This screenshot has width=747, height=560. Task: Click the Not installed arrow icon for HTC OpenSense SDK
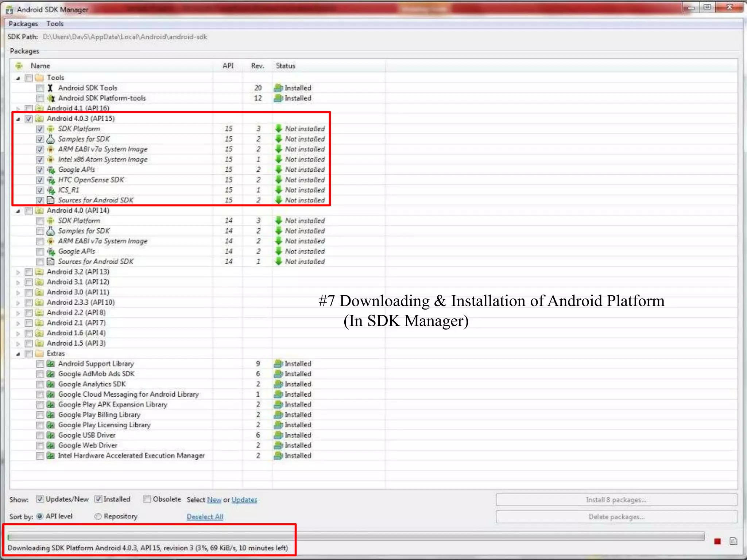point(279,180)
